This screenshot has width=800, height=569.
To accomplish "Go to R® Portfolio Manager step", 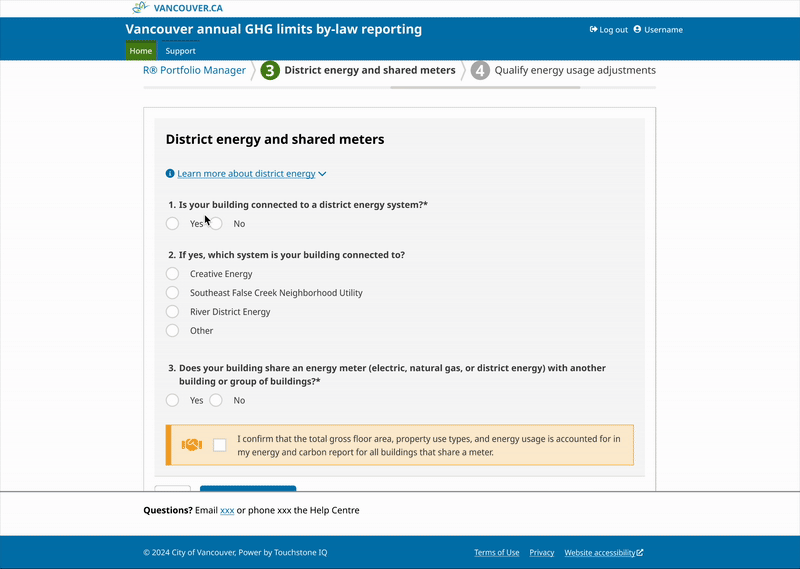I will coord(194,70).
